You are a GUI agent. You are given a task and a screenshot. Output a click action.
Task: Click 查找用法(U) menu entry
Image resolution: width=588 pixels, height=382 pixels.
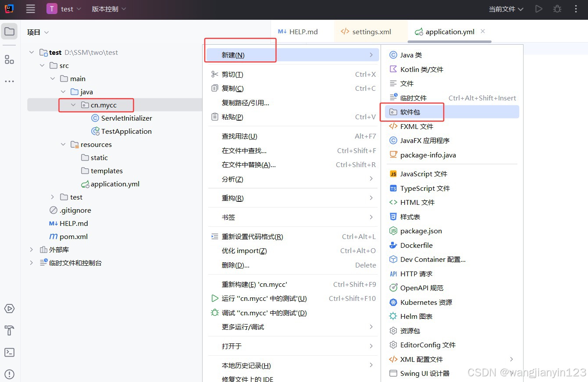point(293,136)
